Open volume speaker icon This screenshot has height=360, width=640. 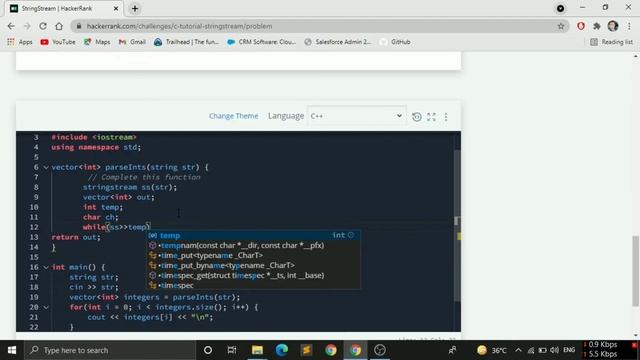[x=554, y=350]
